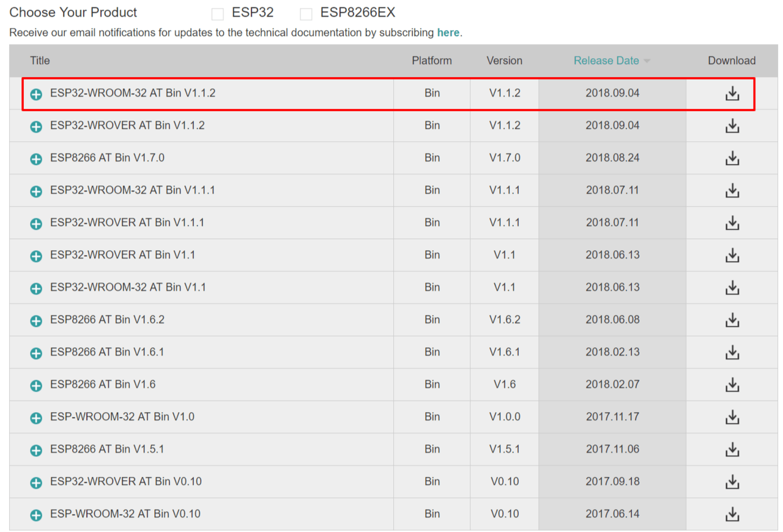Click the Version column header
783x532 pixels.
[504, 61]
